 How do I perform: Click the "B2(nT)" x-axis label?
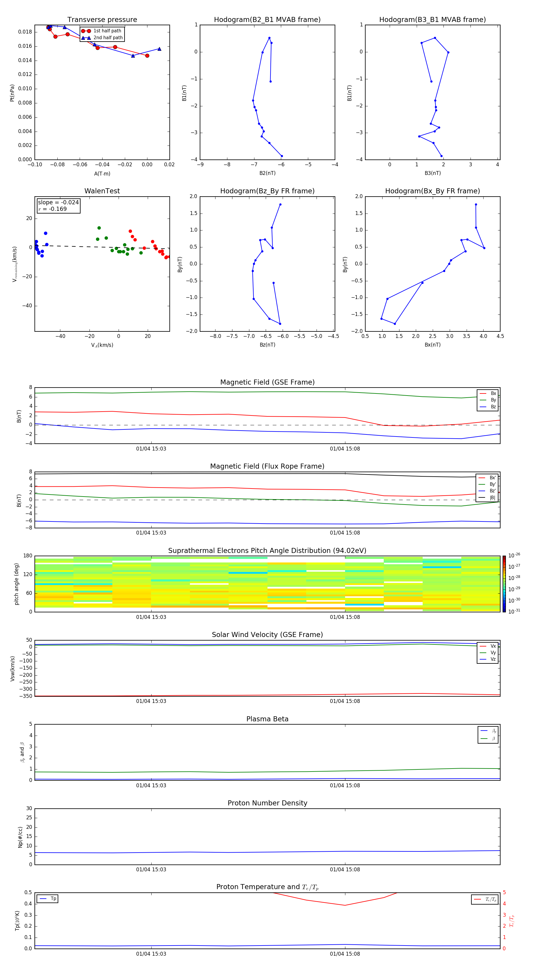(x=267, y=173)
